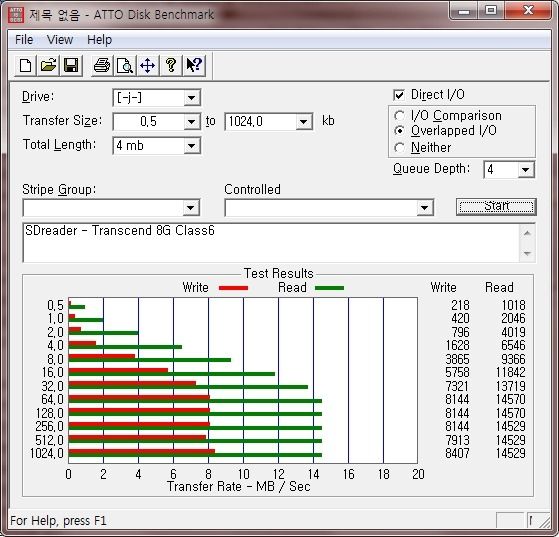Click the read value 13719
559x537 pixels.
click(x=511, y=386)
